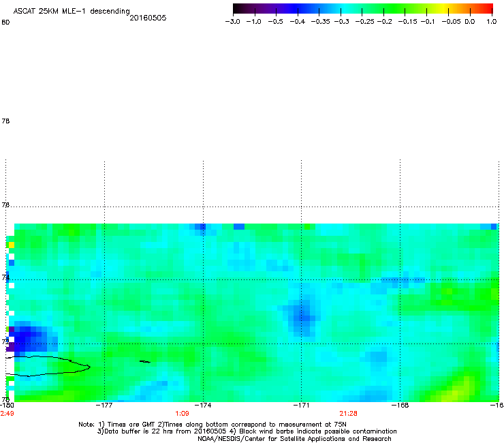Click the red 1:09 pass time
Image resolution: width=504 pixels, height=443 pixels.
[x=182, y=414]
